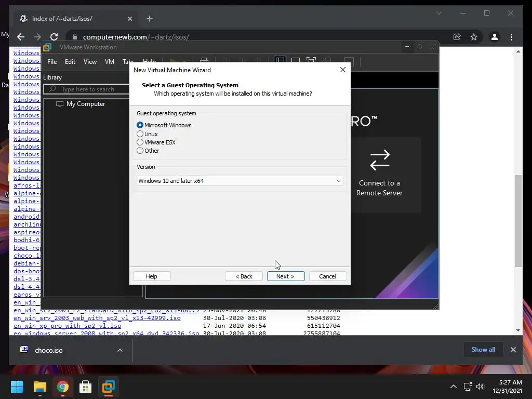Open the Windows Start menu
The width and height of the screenshot is (532, 399).
tap(17, 387)
